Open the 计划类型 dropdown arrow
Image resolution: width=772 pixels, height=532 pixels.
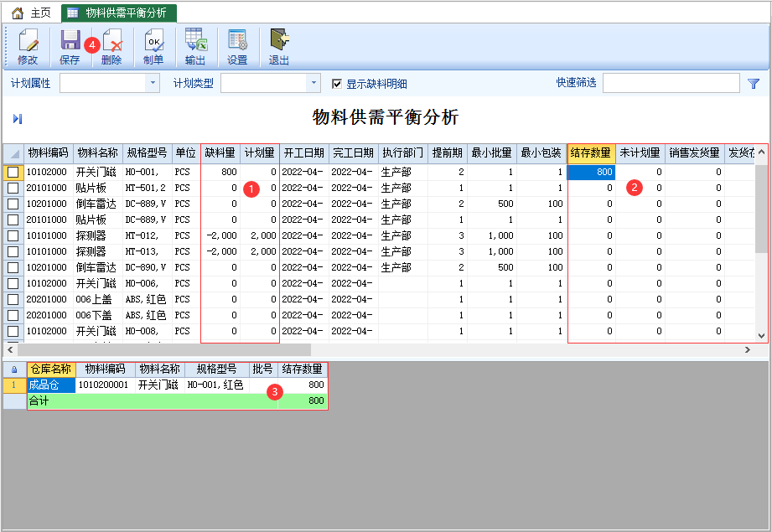(313, 83)
